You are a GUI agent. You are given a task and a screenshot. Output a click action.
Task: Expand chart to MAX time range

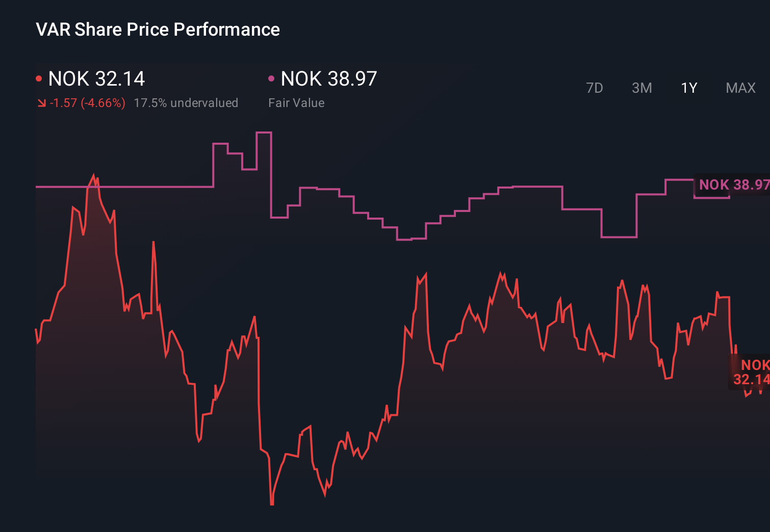click(740, 88)
